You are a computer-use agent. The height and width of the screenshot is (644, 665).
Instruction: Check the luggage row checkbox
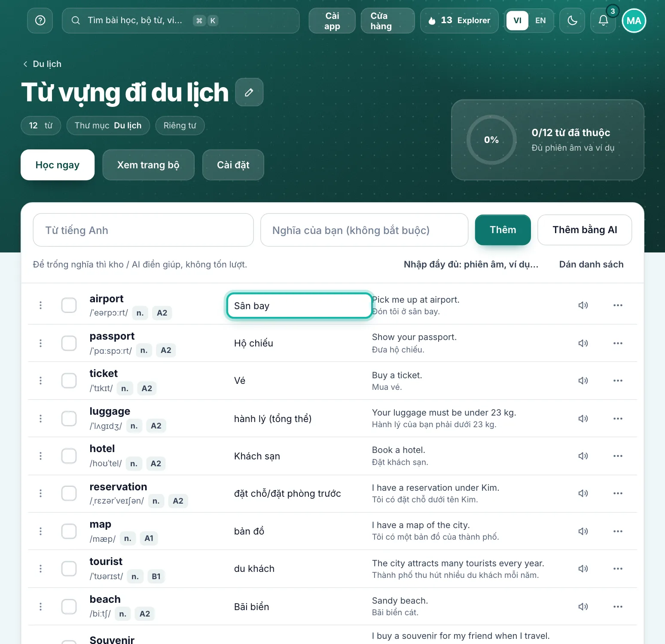click(69, 419)
